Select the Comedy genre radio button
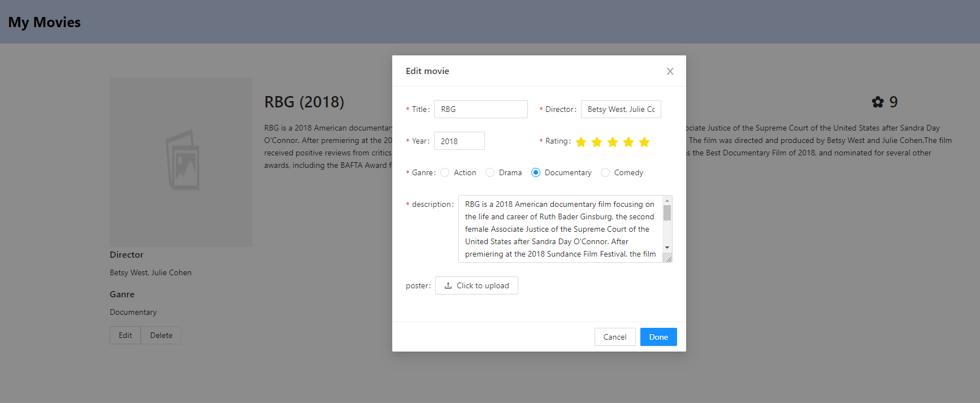The image size is (980, 403). [x=605, y=172]
